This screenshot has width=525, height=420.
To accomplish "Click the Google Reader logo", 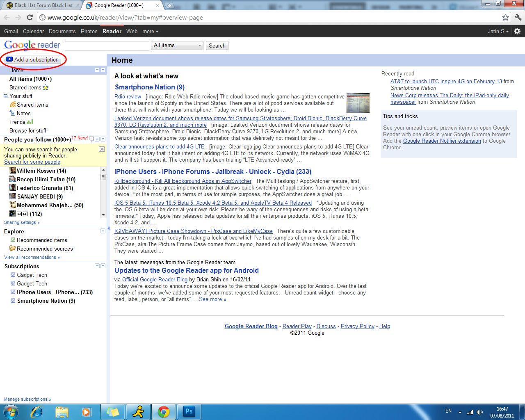I will pyautogui.click(x=32, y=45).
